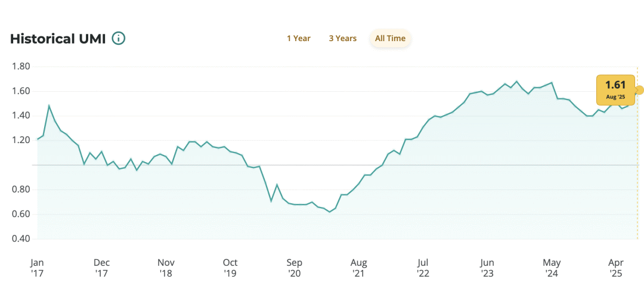Image resolution: width=644 pixels, height=298 pixels.
Task: Click the Nov '18 x-axis label
Action: tap(166, 268)
